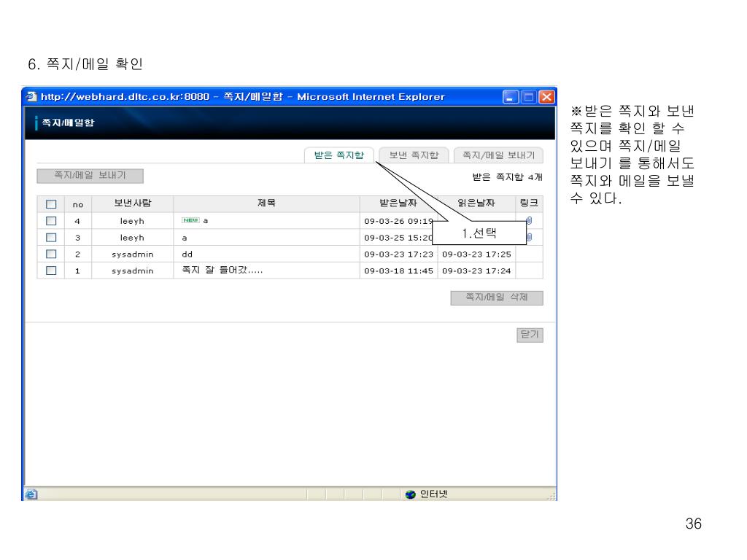
Task: Minimize the Internet Explorer window
Action: point(511,97)
